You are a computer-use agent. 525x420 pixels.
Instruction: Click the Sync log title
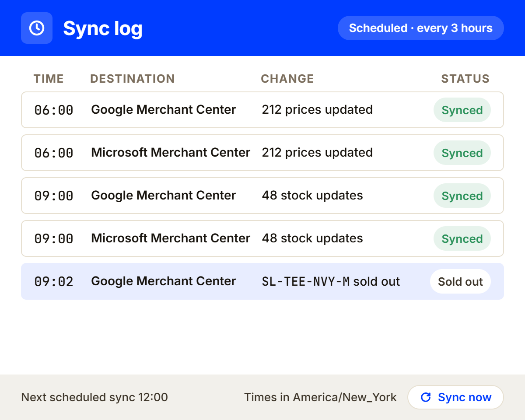(103, 28)
